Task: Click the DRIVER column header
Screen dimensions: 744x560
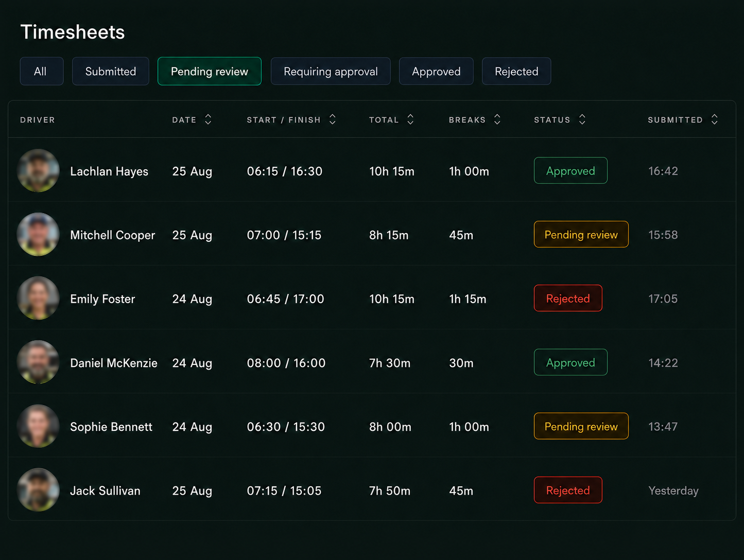Action: tap(38, 120)
